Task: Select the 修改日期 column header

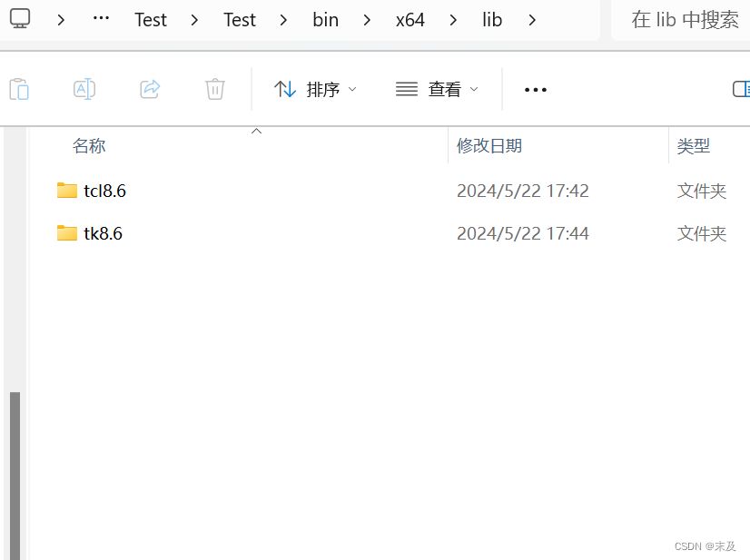Action: coord(489,145)
